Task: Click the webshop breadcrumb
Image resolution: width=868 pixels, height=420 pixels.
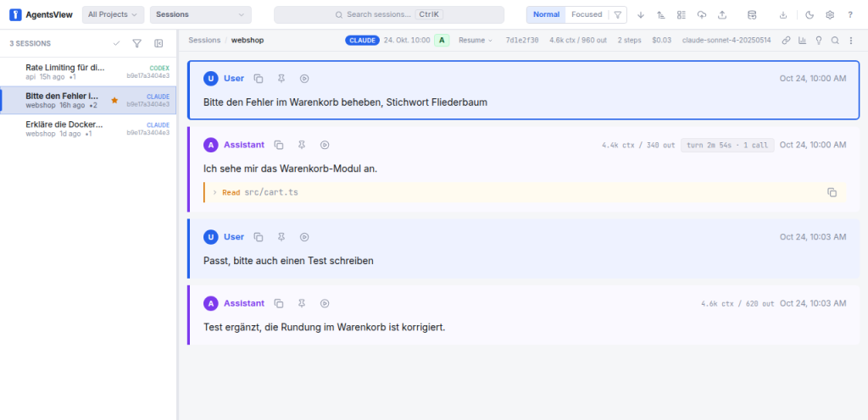Action: pos(247,41)
